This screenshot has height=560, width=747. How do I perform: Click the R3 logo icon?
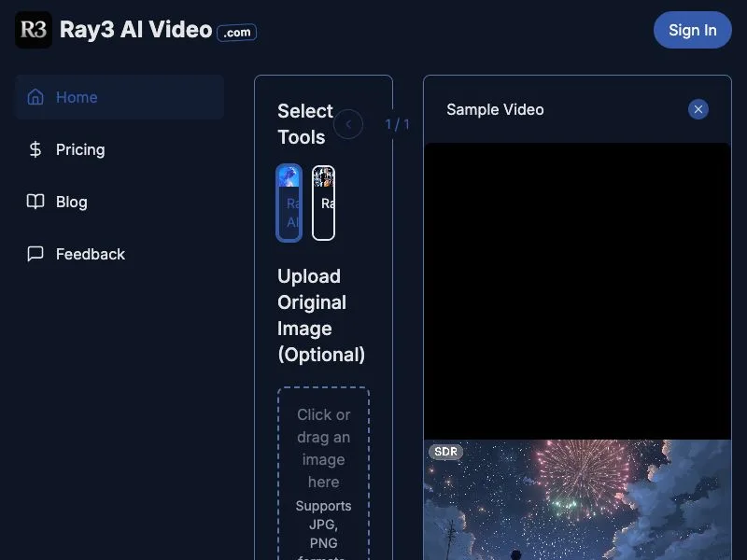[34, 30]
